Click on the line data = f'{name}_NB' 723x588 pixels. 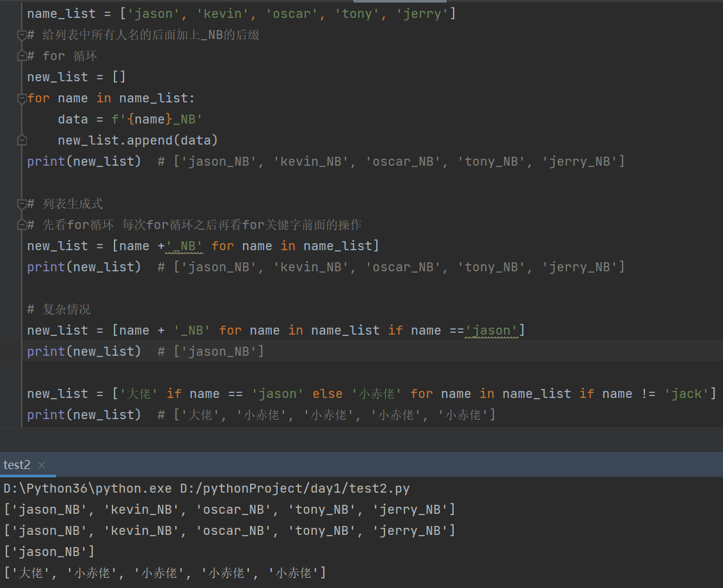pyautogui.click(x=130, y=120)
